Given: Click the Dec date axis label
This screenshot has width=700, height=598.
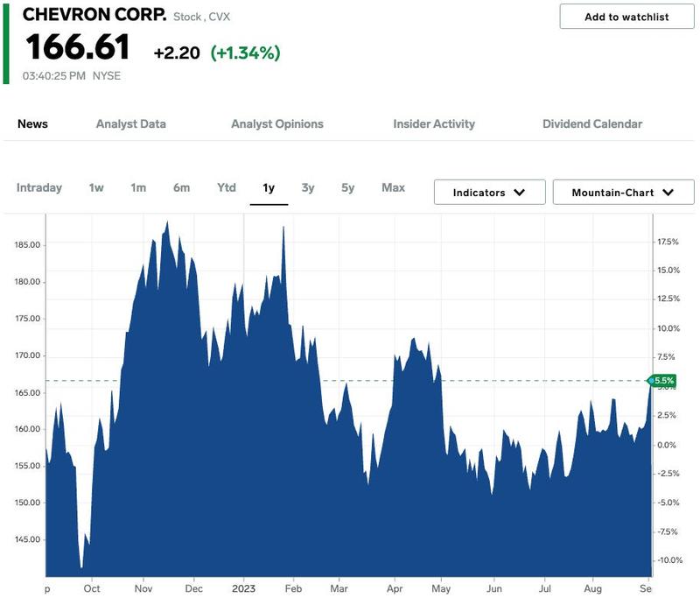Looking at the screenshot, I should (x=193, y=588).
